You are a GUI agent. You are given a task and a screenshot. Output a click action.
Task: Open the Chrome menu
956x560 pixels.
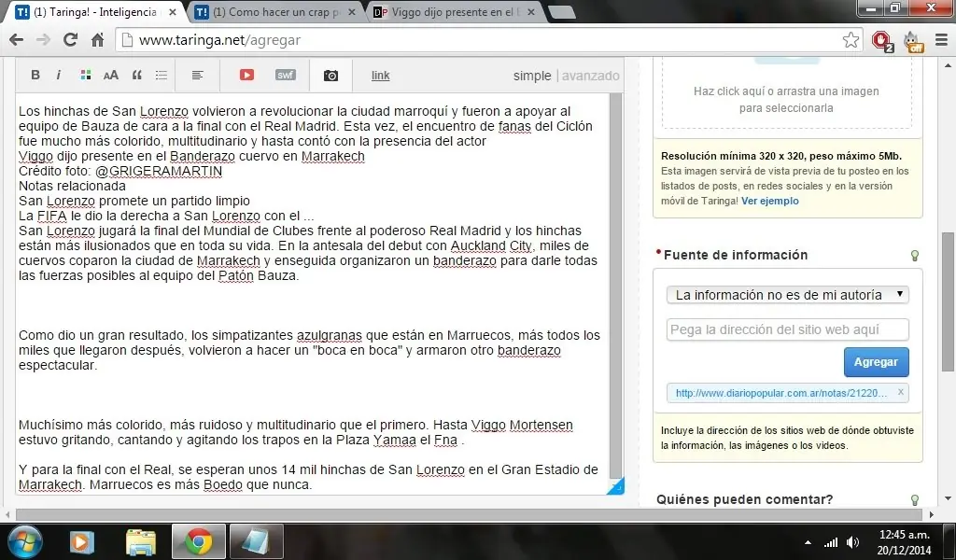point(941,40)
